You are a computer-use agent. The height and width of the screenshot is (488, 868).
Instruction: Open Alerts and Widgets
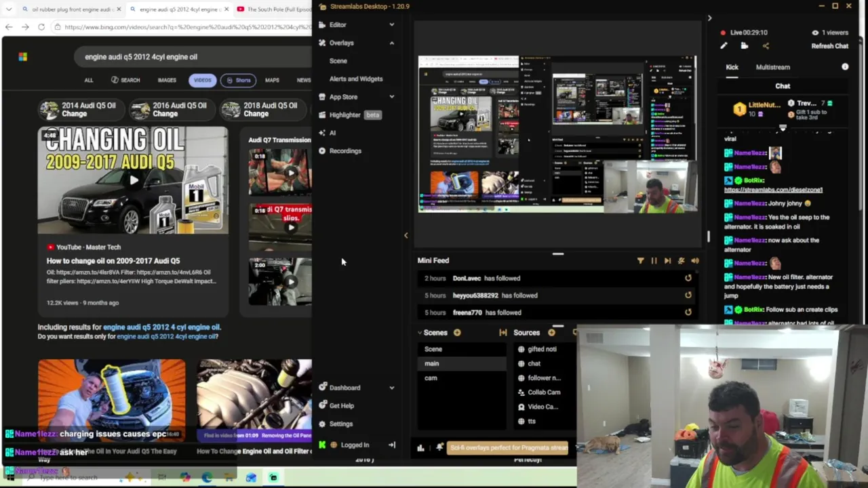pyautogui.click(x=356, y=79)
